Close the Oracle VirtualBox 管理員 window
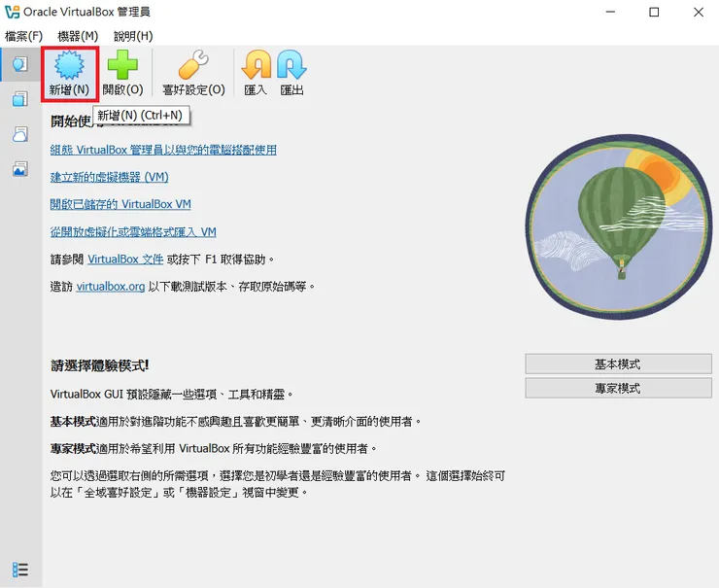The height and width of the screenshot is (588, 719). point(699,12)
